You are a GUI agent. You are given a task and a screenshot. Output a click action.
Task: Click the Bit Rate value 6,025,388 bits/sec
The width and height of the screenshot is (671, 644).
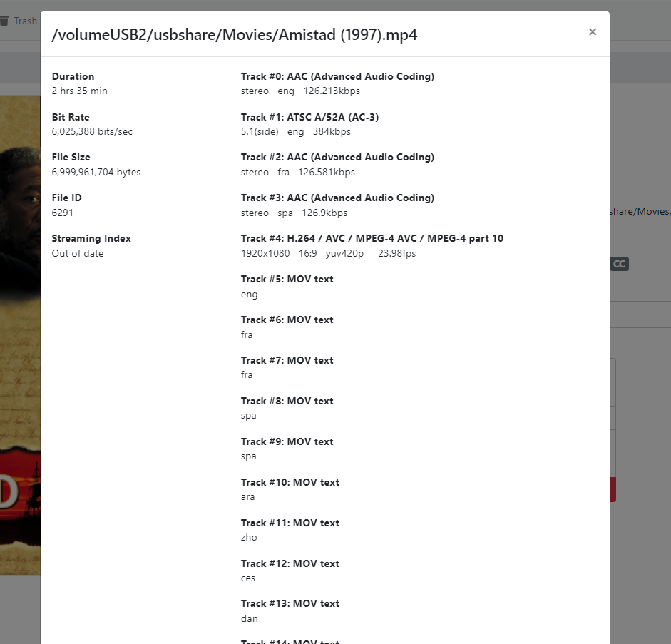coord(92,132)
